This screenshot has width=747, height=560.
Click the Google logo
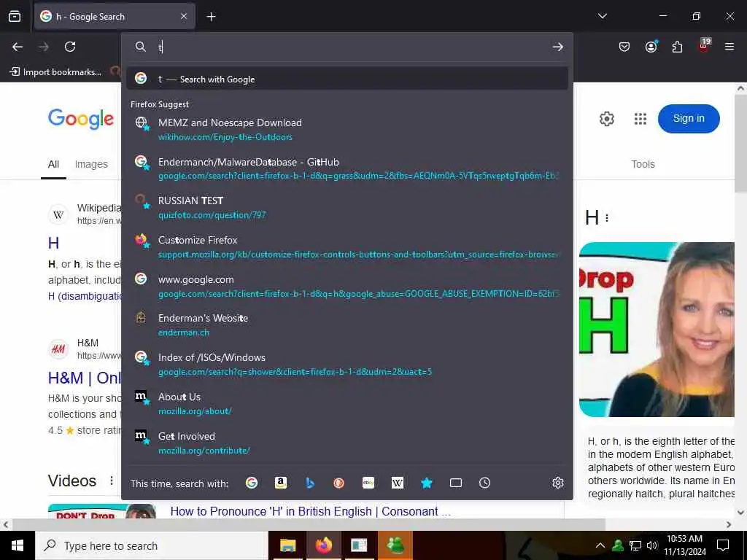click(81, 119)
